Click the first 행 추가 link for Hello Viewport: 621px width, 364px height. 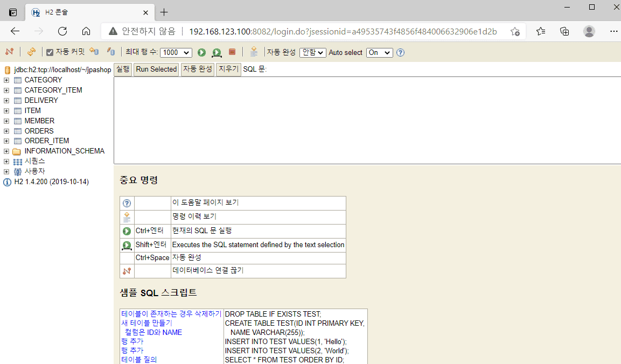click(x=132, y=341)
